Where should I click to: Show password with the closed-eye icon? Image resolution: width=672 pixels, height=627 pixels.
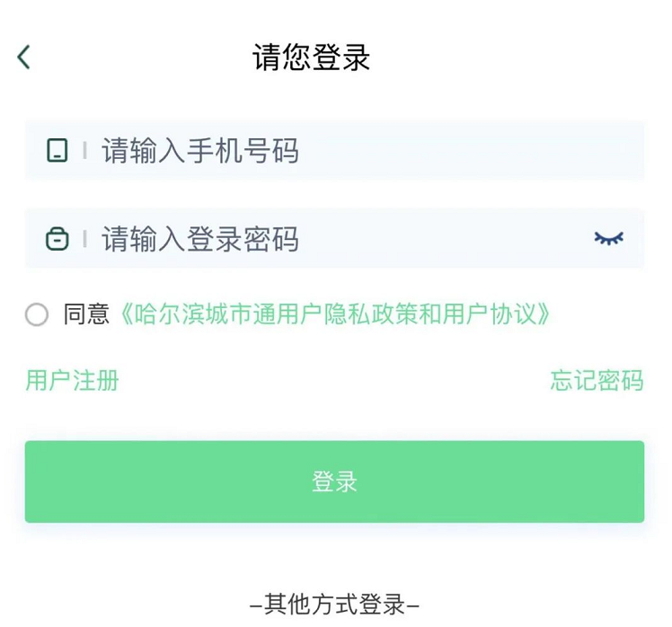[x=608, y=238]
